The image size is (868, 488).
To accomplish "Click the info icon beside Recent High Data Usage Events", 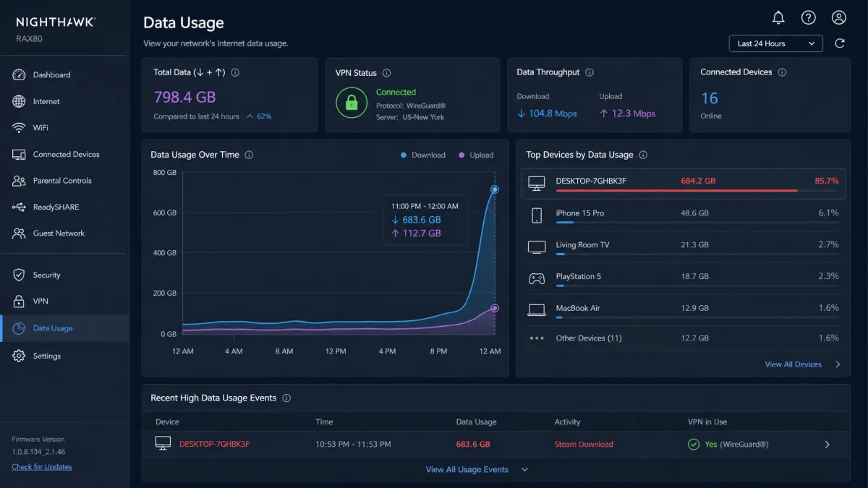I will point(286,398).
